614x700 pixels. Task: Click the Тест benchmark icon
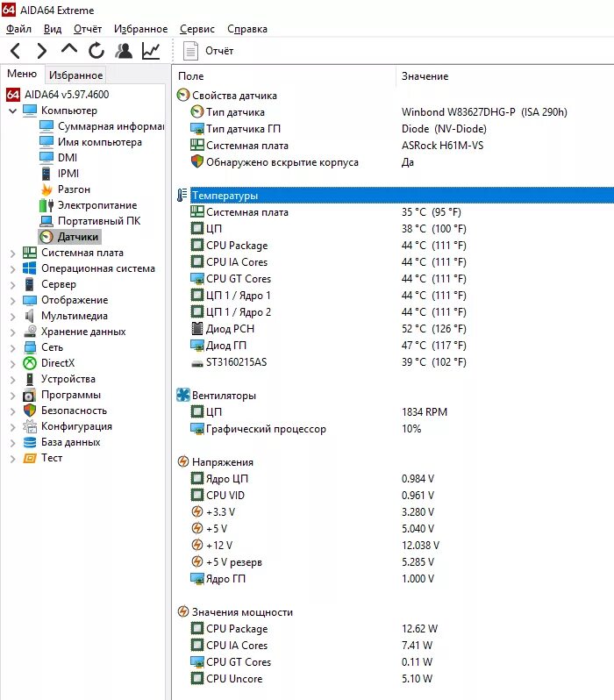tap(30, 458)
